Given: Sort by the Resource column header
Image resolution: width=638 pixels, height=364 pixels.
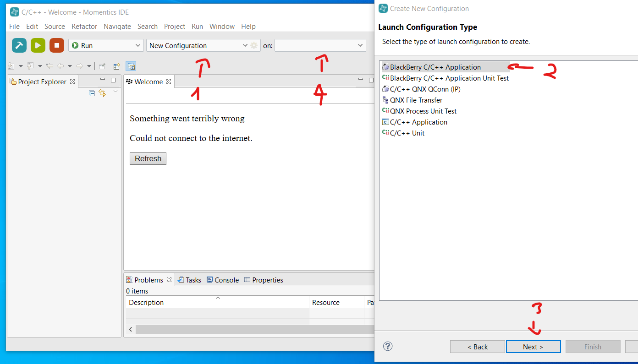Looking at the screenshot, I should click(x=336, y=302).
